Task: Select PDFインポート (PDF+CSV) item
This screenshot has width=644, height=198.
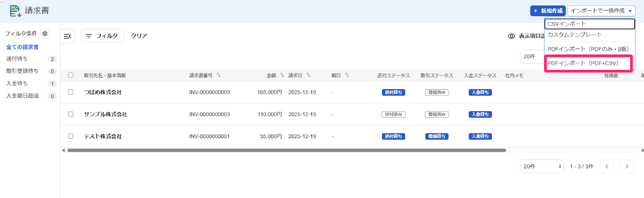Action: 588,63
